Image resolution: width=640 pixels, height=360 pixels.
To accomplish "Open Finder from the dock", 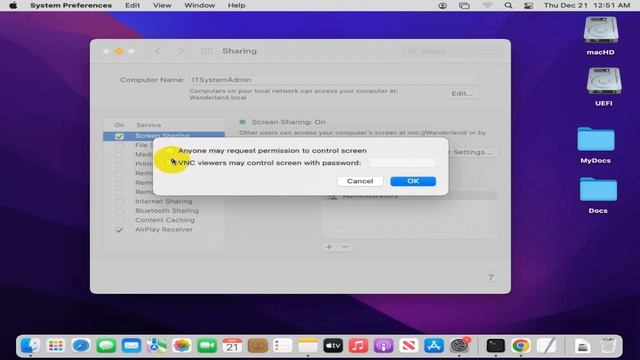I will [x=30, y=346].
